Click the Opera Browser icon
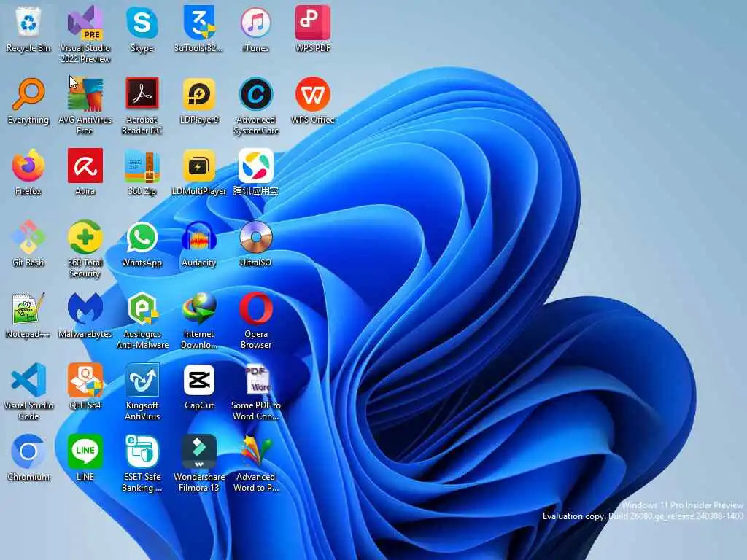Screen dimensions: 747x560 (x=256, y=308)
